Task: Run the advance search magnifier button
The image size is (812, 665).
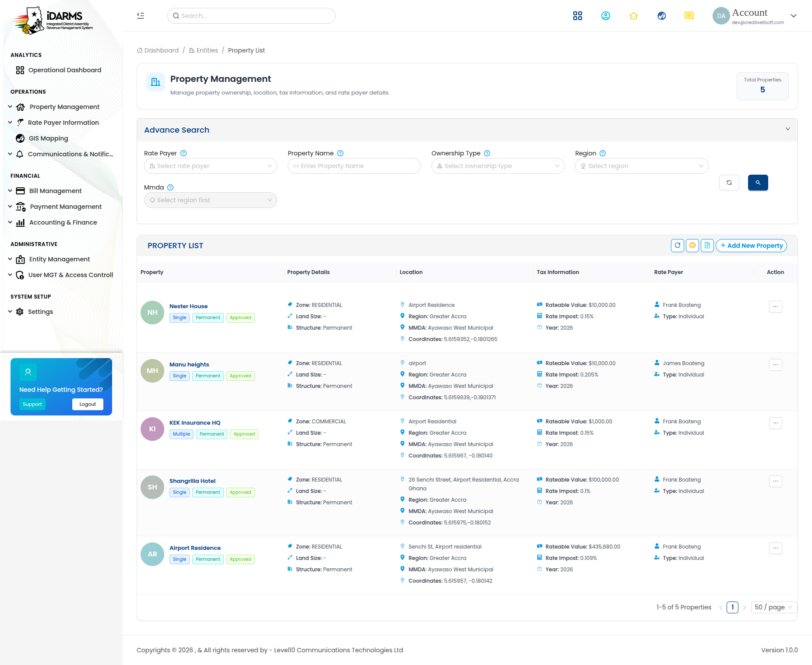Action: pos(758,183)
